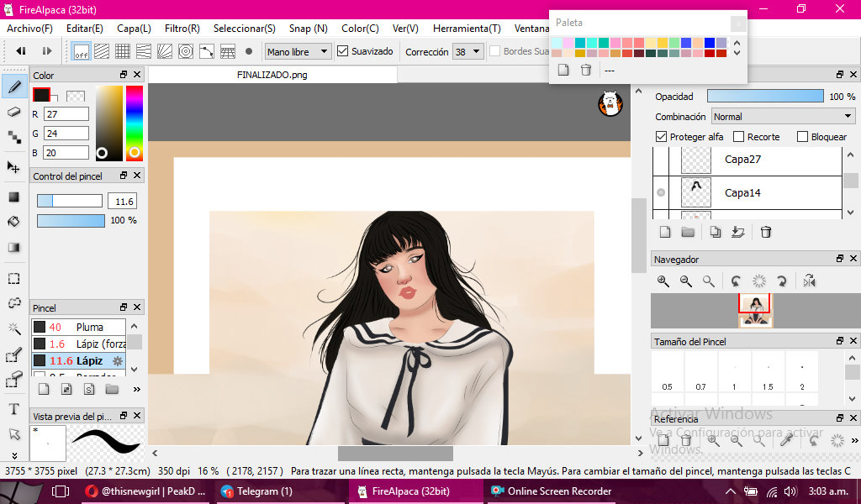This screenshot has height=504, width=861.
Task: Open the Mano libre dropdown
Action: [x=298, y=51]
